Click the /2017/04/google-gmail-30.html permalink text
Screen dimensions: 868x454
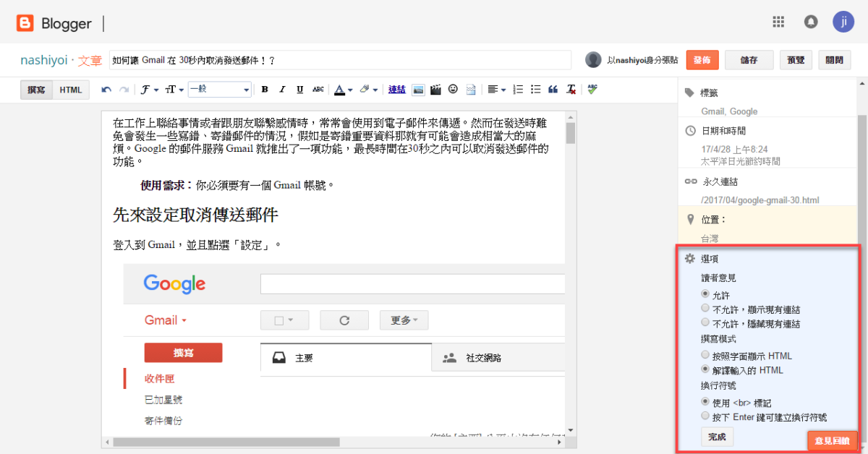(760, 200)
